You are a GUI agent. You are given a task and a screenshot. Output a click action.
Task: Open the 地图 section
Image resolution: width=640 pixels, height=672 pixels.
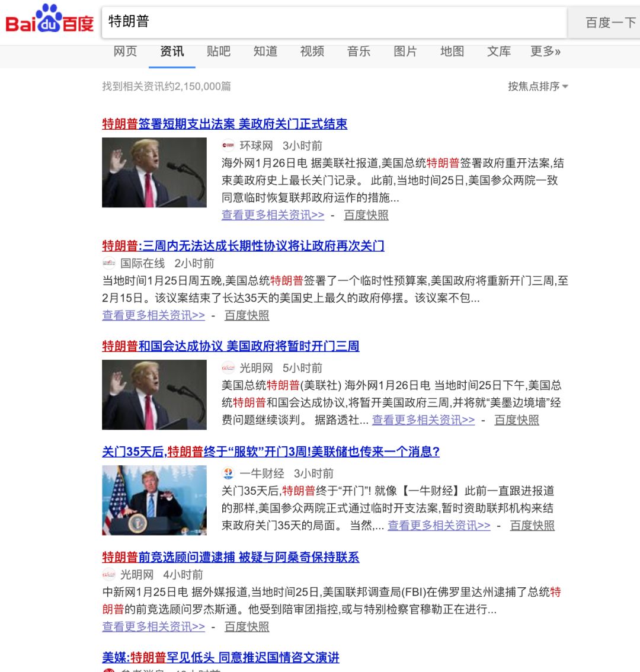pos(452,52)
